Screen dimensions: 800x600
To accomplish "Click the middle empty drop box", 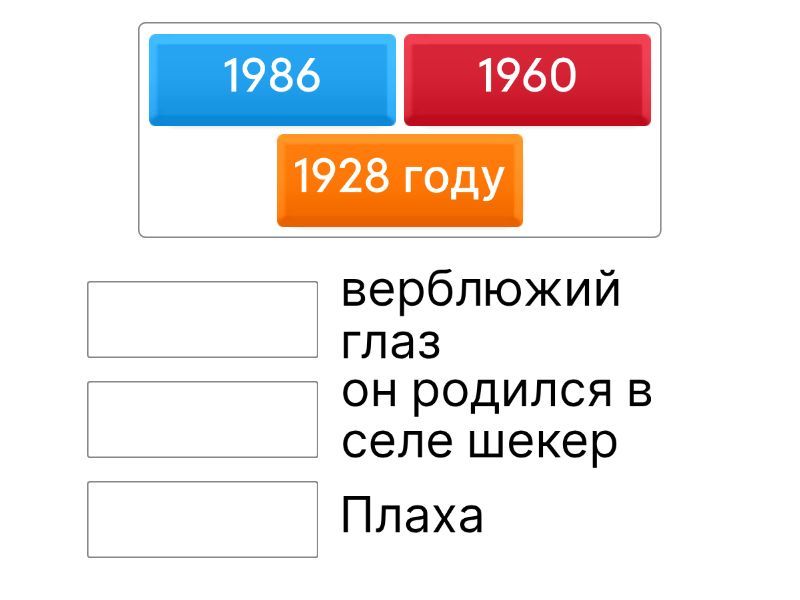I will click(x=202, y=419).
